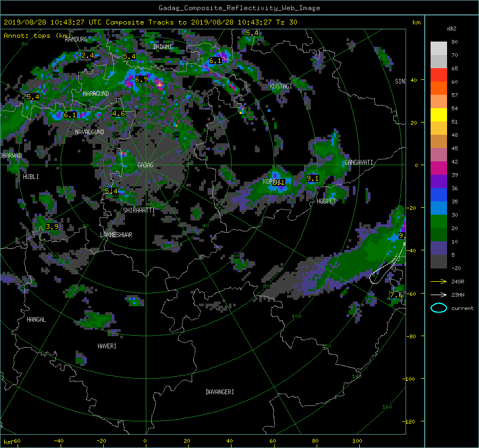The image size is (479, 448).
Task: Click the 3.9 storm top annotation
Action: coord(52,227)
